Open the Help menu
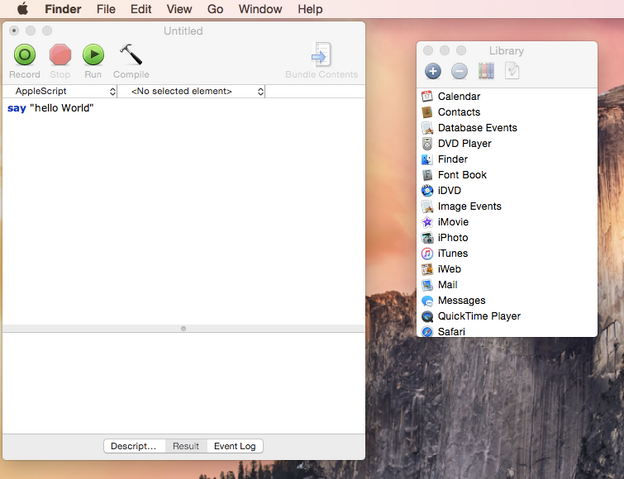The height and width of the screenshot is (479, 624). 310,9
